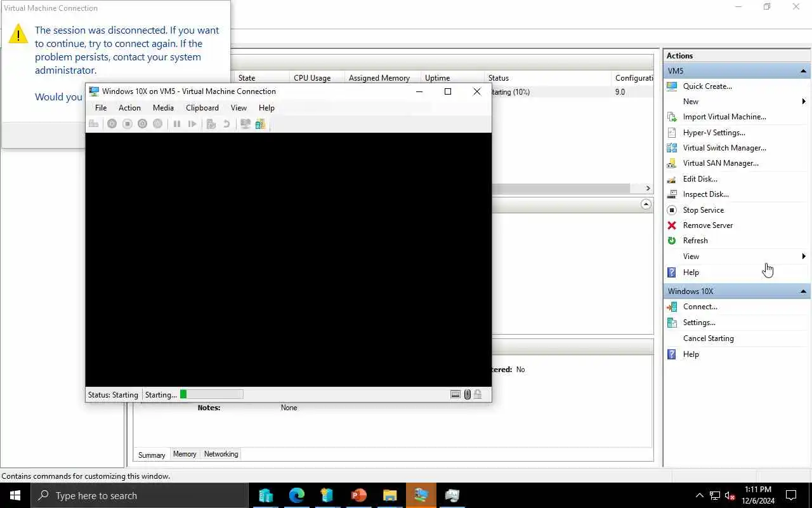Open the Help menu in VM Connection
Image resolution: width=812 pixels, height=508 pixels.
click(x=266, y=108)
